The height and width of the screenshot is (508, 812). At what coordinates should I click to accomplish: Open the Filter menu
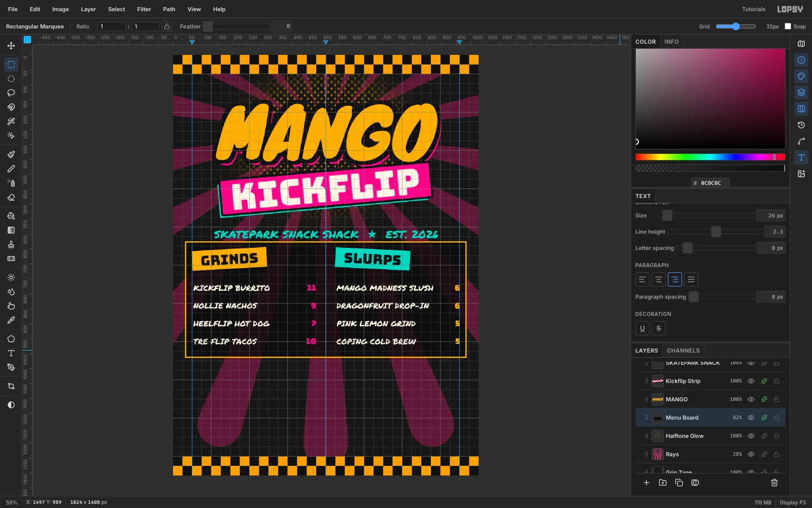tap(144, 9)
